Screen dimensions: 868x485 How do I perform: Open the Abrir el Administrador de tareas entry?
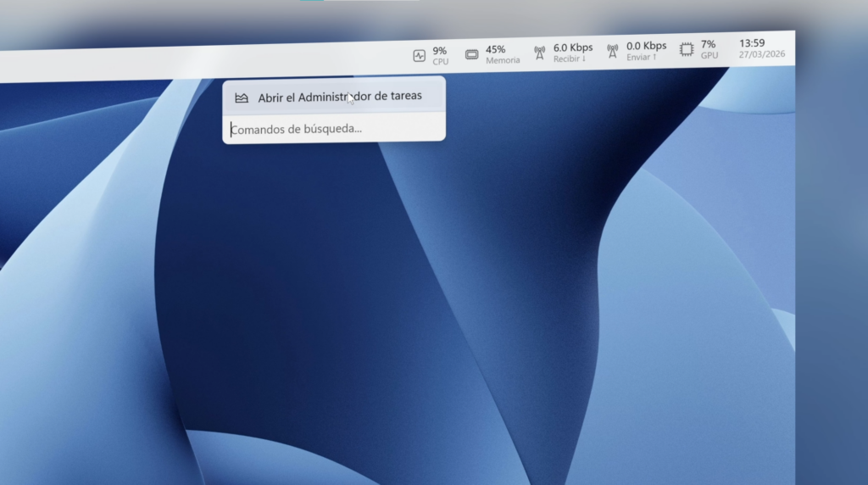tap(334, 97)
